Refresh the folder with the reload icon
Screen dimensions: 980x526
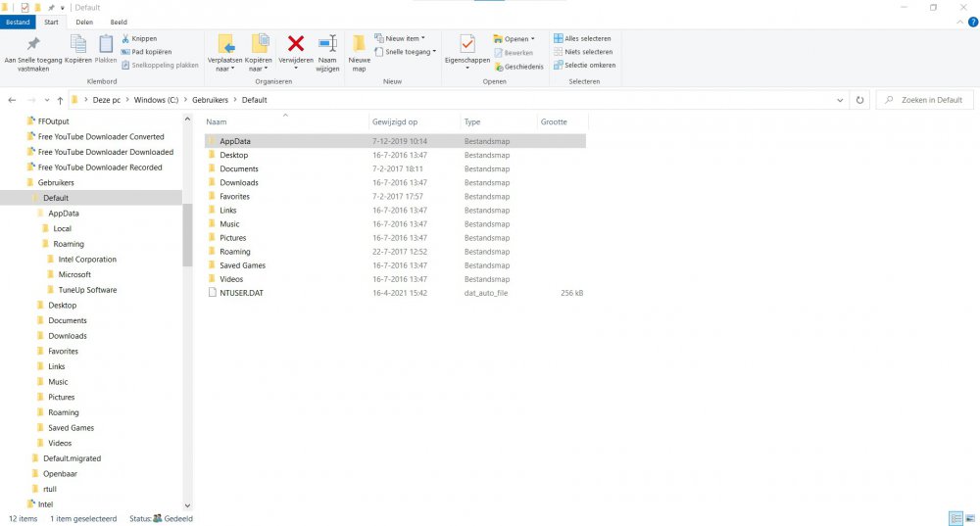[859, 100]
